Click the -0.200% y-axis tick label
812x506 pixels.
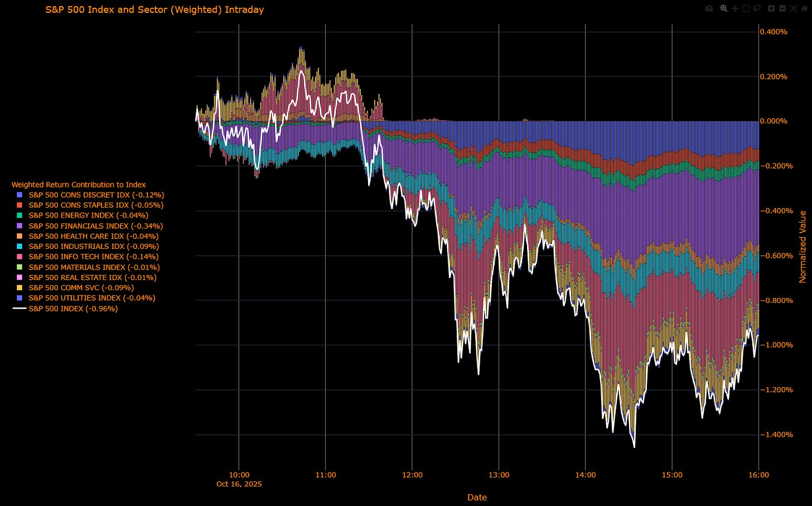pos(775,166)
